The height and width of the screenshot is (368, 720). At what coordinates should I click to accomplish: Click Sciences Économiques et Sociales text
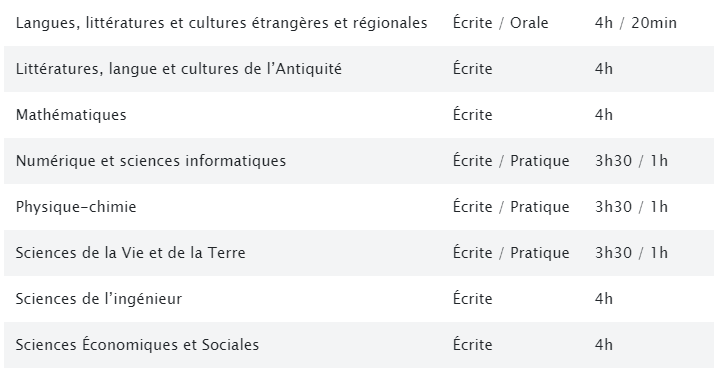pyautogui.click(x=137, y=345)
